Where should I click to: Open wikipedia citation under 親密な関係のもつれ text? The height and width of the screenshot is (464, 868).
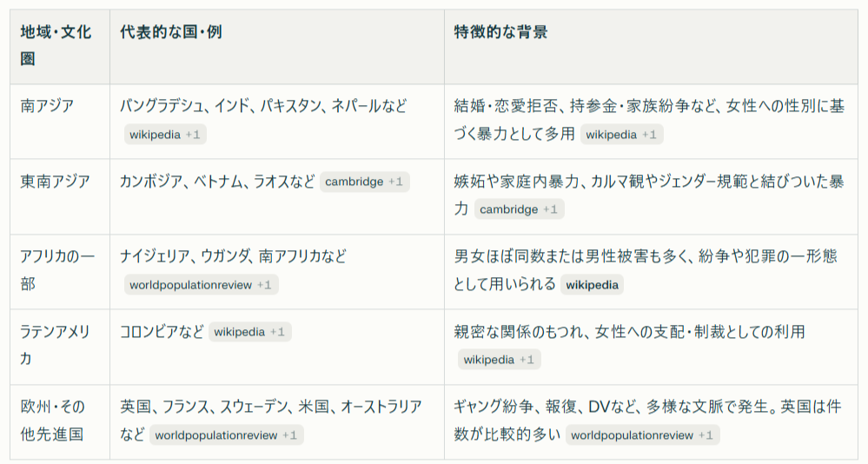click(499, 360)
